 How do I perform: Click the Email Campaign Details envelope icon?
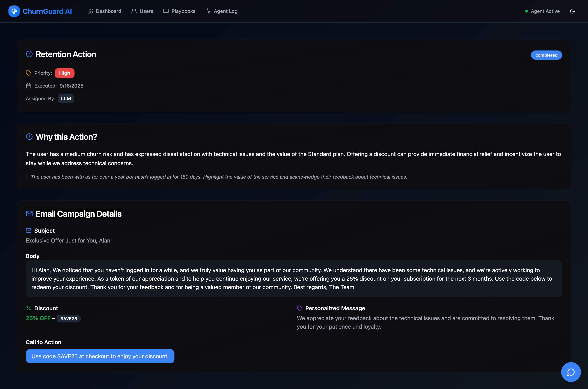coord(29,214)
